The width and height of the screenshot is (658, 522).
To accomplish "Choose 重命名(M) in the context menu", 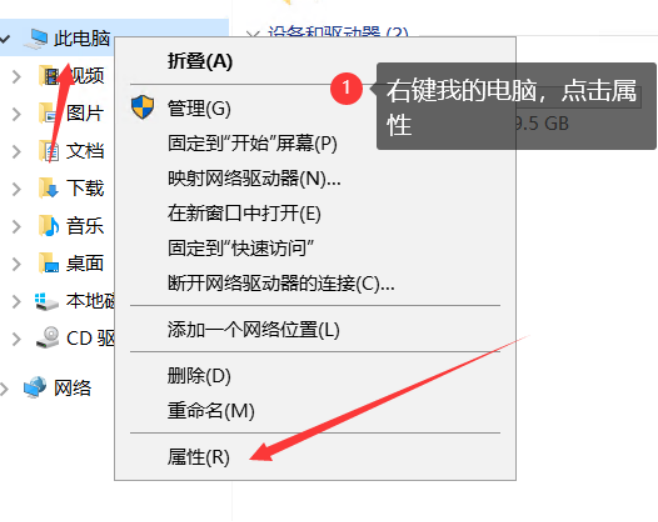I will [211, 410].
